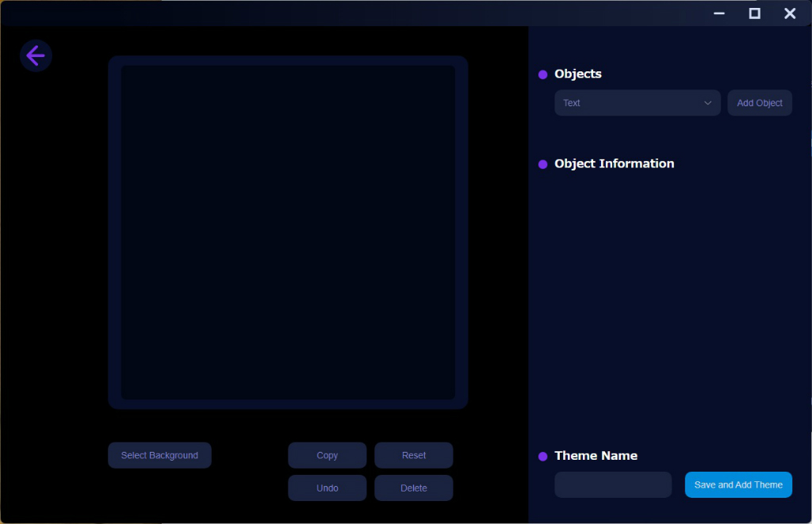Click the purple dot beside Theme Name
The width and height of the screenshot is (812, 524).
pyautogui.click(x=542, y=456)
